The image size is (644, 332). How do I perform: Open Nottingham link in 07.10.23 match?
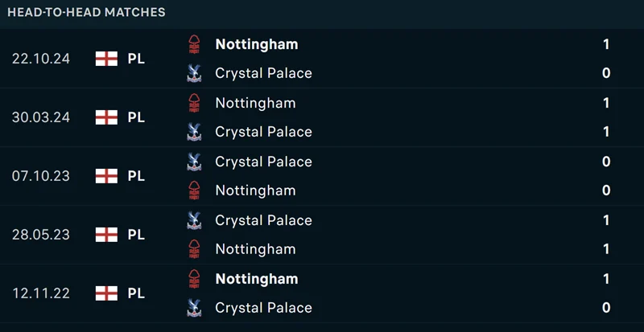pos(255,191)
